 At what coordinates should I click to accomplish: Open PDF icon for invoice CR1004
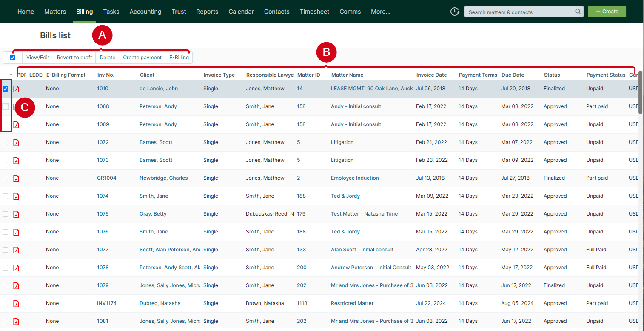(x=16, y=178)
